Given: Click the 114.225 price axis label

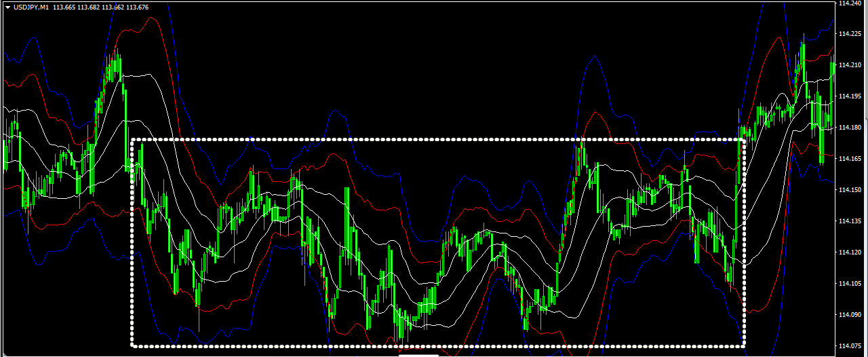Looking at the screenshot, I should 850,34.
